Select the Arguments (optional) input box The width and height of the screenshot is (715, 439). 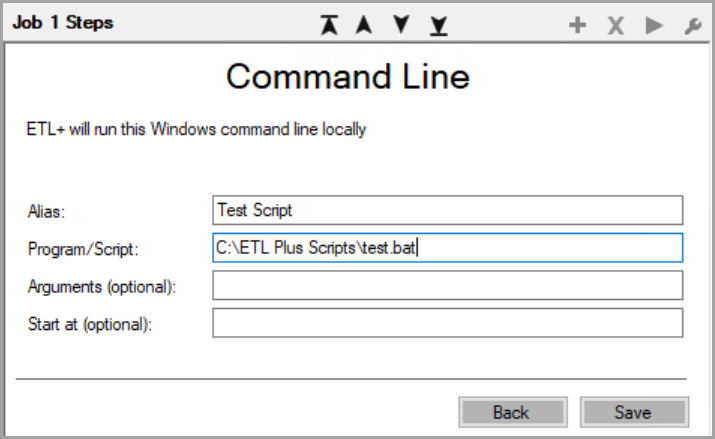pos(448,285)
